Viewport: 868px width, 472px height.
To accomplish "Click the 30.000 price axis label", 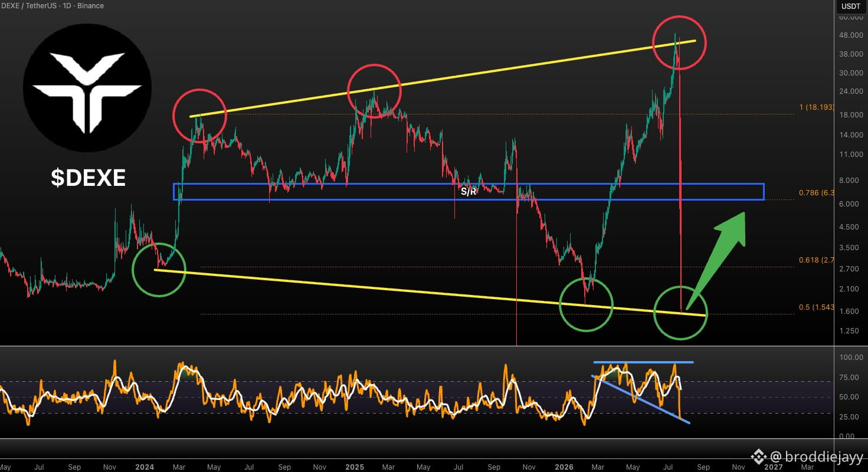I will [x=850, y=73].
